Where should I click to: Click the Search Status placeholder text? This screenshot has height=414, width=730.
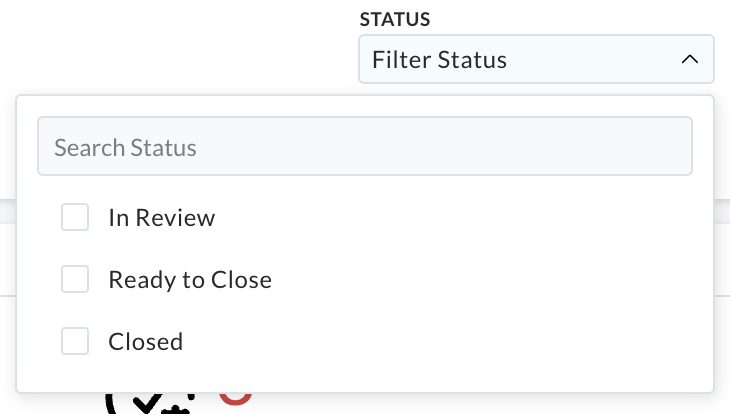point(125,148)
